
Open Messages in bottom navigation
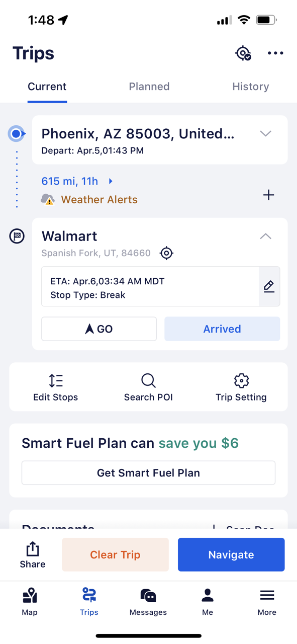(x=148, y=602)
